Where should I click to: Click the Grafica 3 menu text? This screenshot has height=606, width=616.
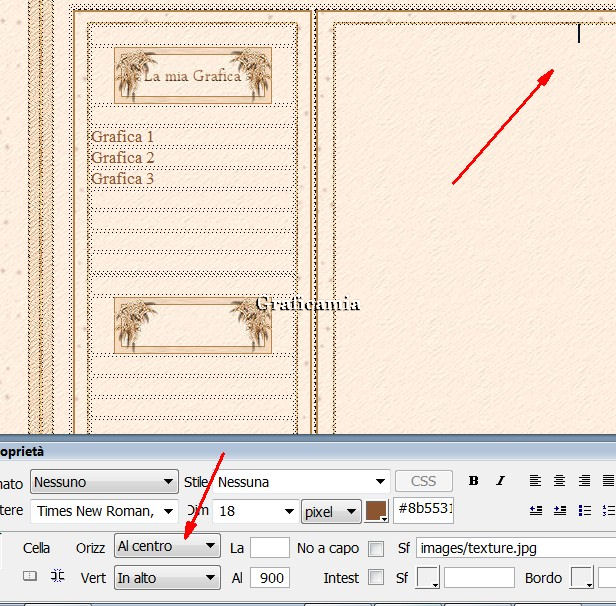pyautogui.click(x=122, y=179)
